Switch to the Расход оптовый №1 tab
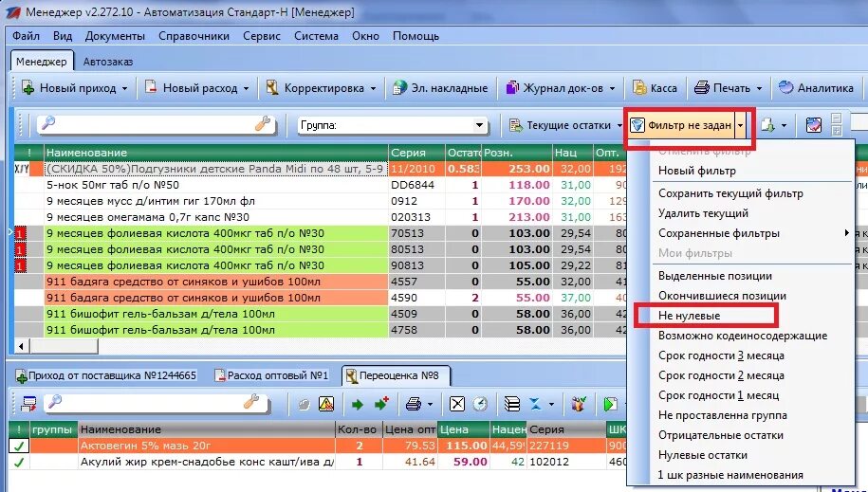 [x=272, y=375]
